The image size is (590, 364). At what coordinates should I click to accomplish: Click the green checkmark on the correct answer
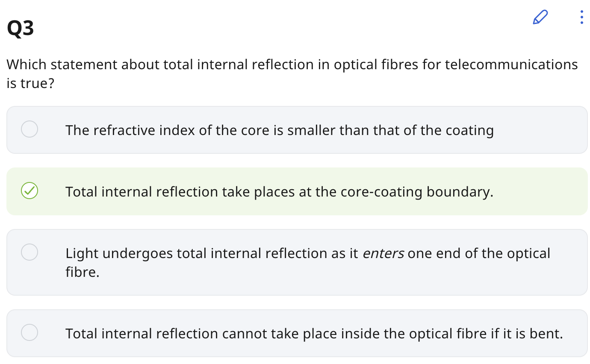coord(29,191)
